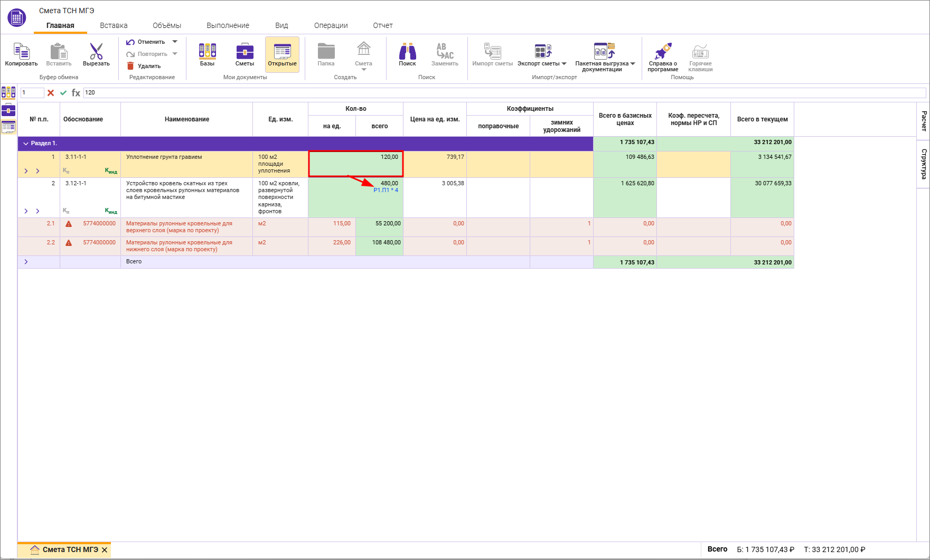Switch to the Объёмы ribbon tab

[x=166, y=25]
